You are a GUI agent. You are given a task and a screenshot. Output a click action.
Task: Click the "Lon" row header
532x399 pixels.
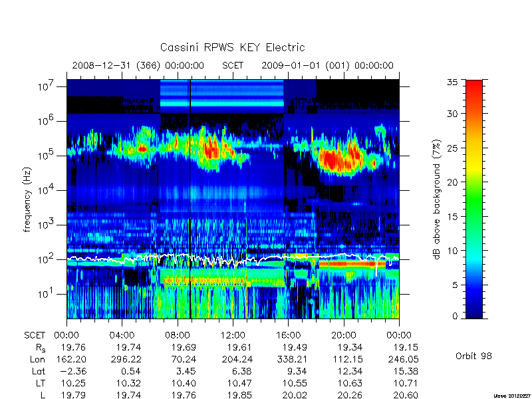(x=38, y=359)
